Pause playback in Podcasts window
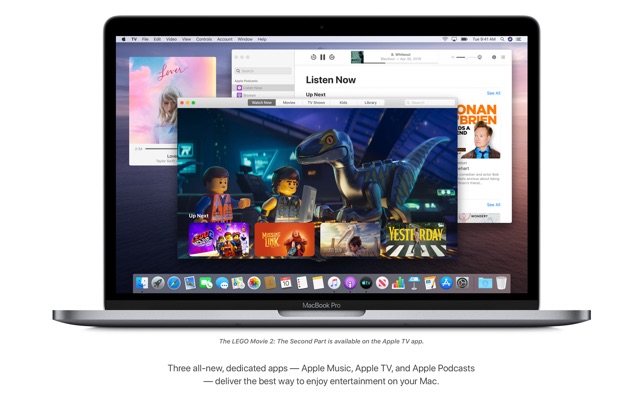This screenshot has height=402, width=643. [322, 57]
